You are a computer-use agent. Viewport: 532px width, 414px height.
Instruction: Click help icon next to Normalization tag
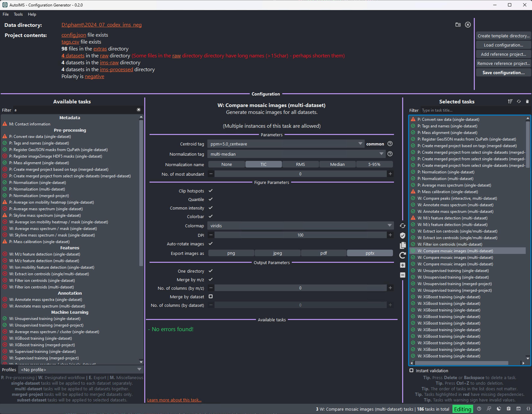(390, 154)
